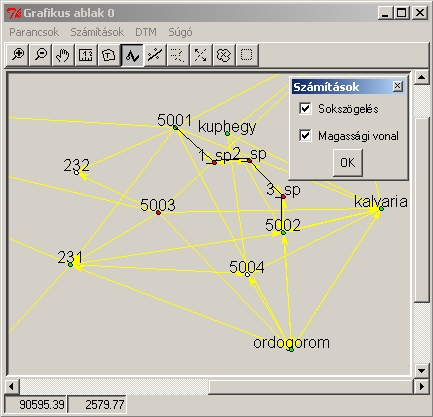Select the zoom out magnifier tool
Viewport: 433px width, 417px height.
41,55
